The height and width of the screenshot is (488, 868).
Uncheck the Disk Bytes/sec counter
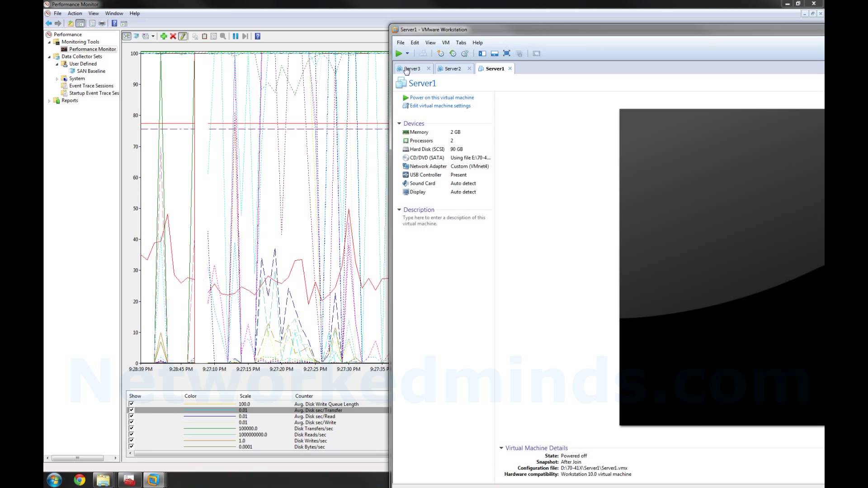coord(131,447)
